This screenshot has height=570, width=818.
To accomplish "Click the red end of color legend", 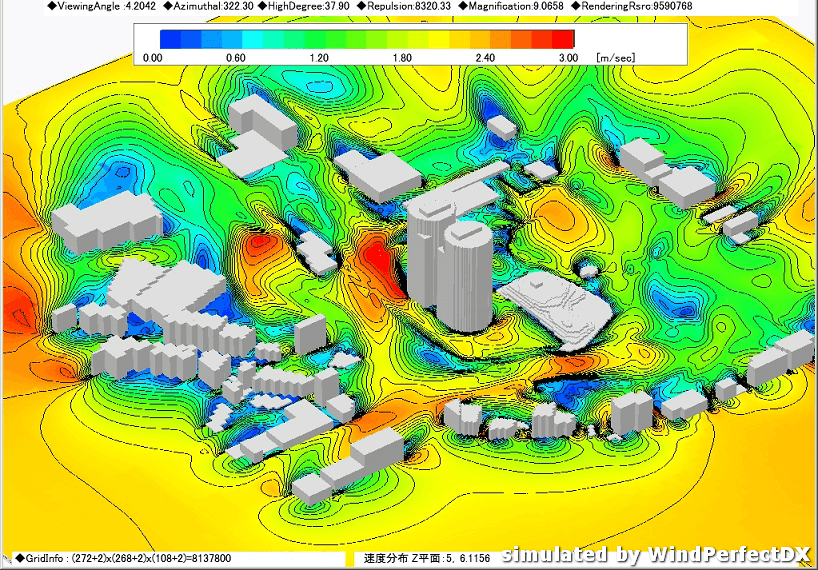I will point(564,39).
